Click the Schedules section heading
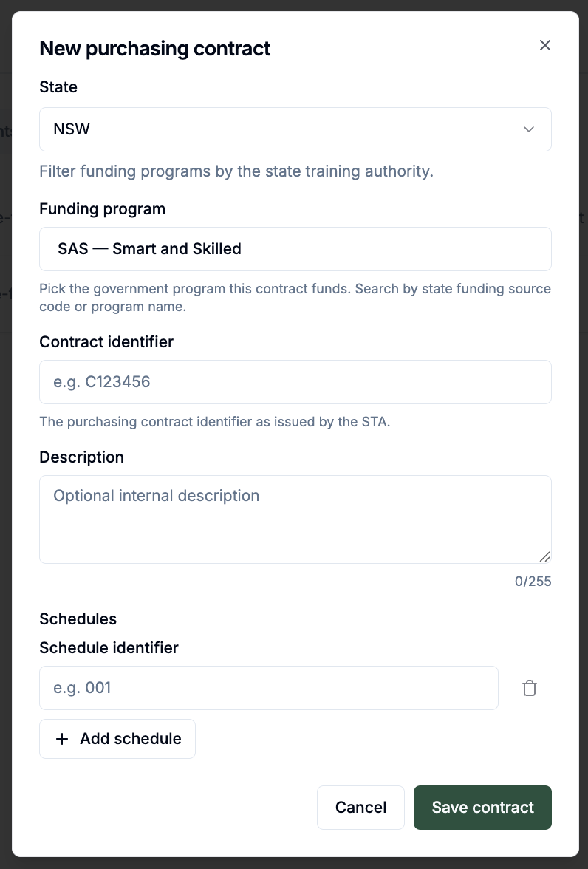The image size is (588, 869). click(x=78, y=619)
